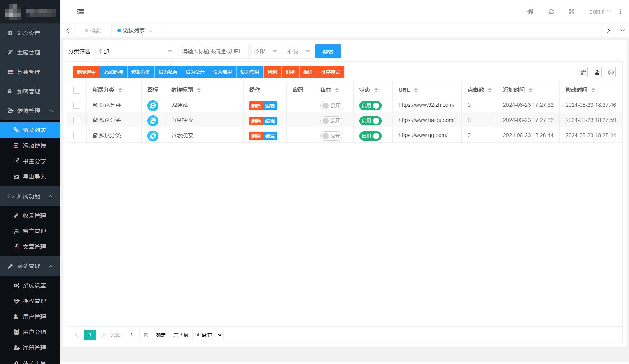This screenshot has height=364, width=629.
Task: Edit the 谷歌搜索 link row
Action: [270, 136]
